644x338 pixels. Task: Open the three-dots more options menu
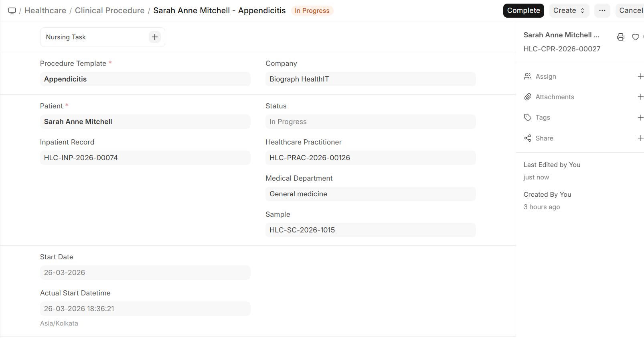602,10
